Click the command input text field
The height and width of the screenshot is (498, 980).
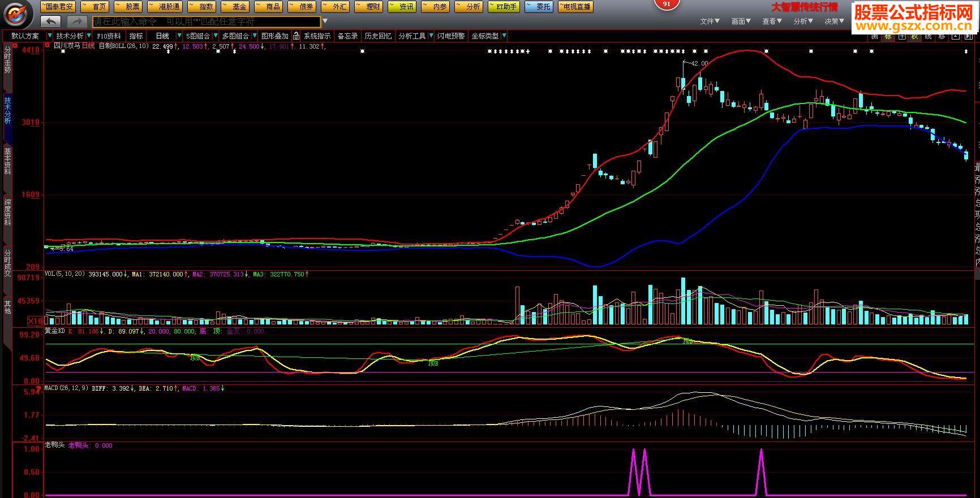coord(207,21)
